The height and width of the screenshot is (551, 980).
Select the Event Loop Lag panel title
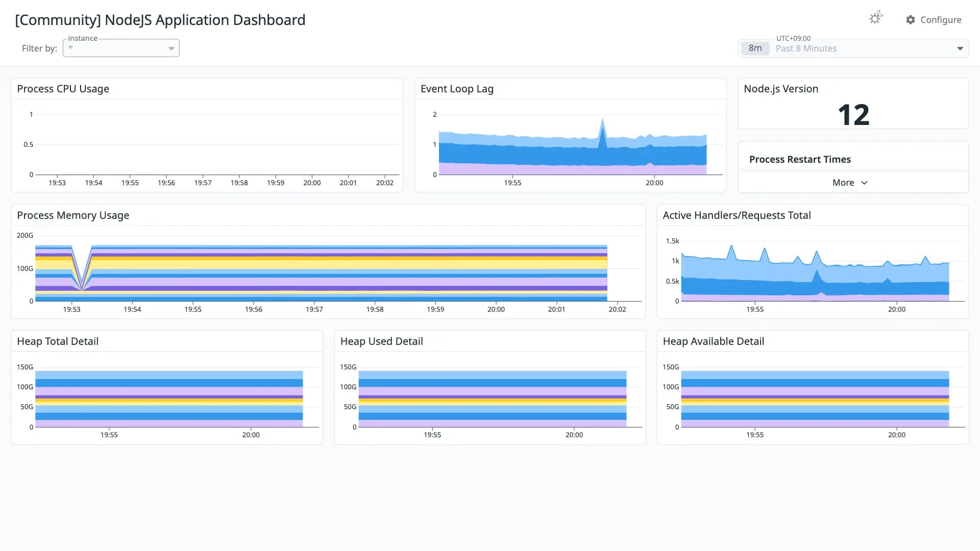(457, 89)
